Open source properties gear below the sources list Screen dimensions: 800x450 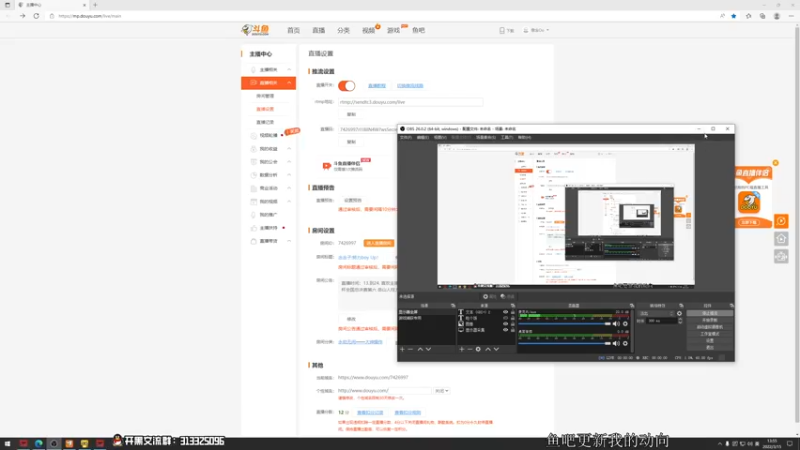point(478,349)
